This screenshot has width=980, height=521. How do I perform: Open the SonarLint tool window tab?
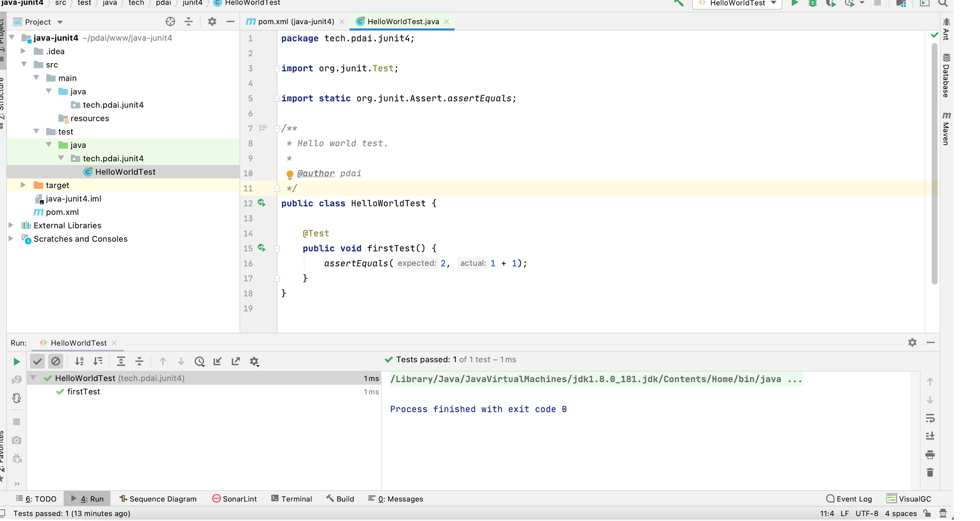pyautogui.click(x=234, y=499)
